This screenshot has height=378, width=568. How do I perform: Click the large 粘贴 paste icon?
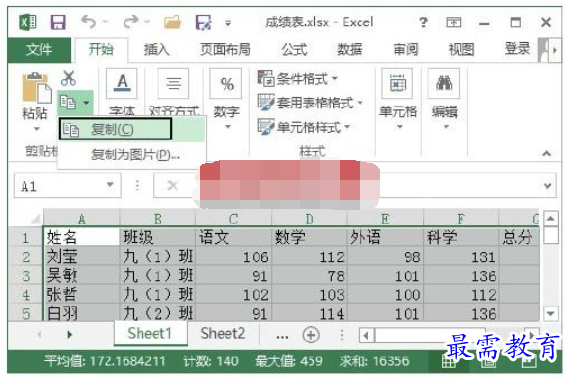(37, 88)
